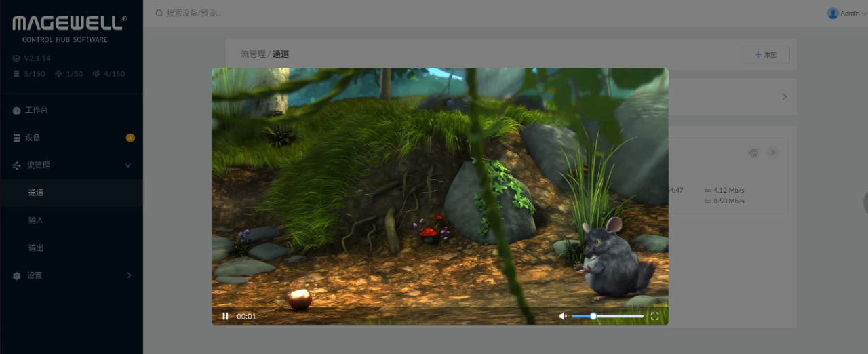Click the 8.50 Mb/s bitrate value
The height and width of the screenshot is (354, 868).
click(x=729, y=201)
